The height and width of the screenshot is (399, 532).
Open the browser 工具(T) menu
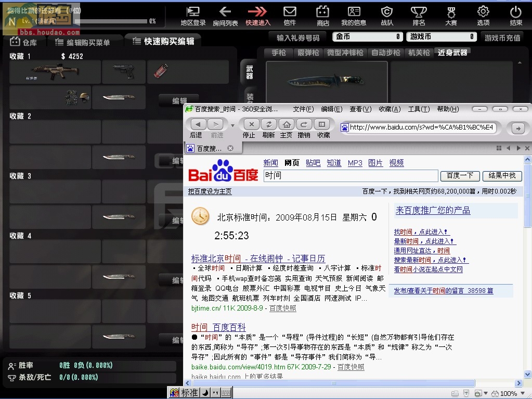click(x=419, y=109)
